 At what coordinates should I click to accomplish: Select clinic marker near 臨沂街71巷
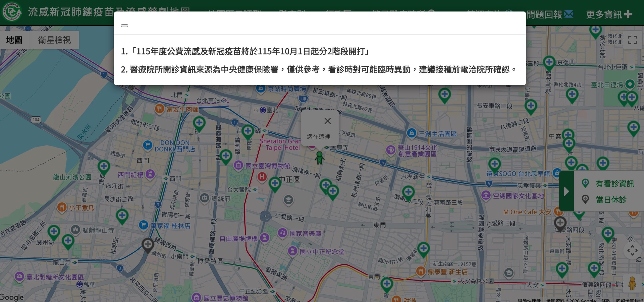(x=423, y=250)
